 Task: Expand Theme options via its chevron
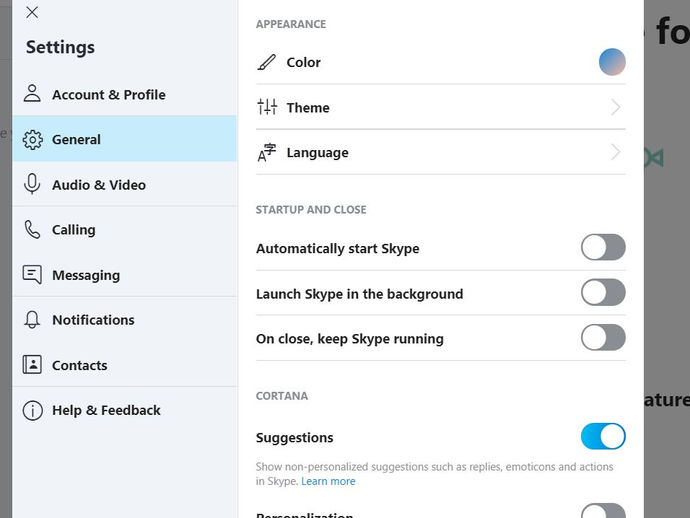pyautogui.click(x=616, y=107)
